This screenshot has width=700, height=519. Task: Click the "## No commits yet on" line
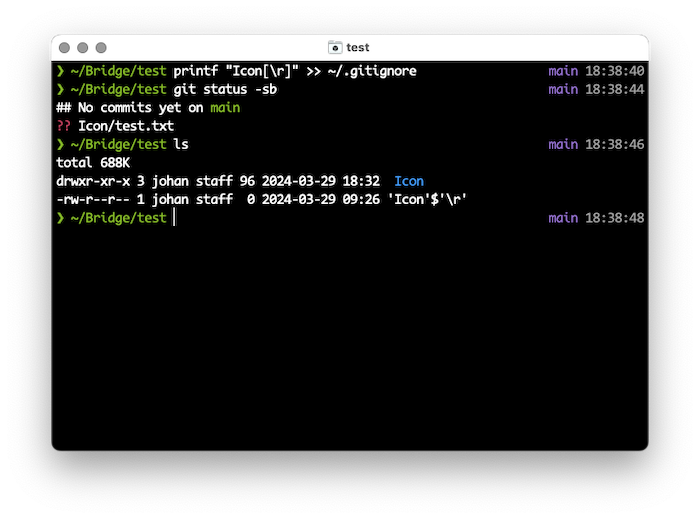point(129,108)
